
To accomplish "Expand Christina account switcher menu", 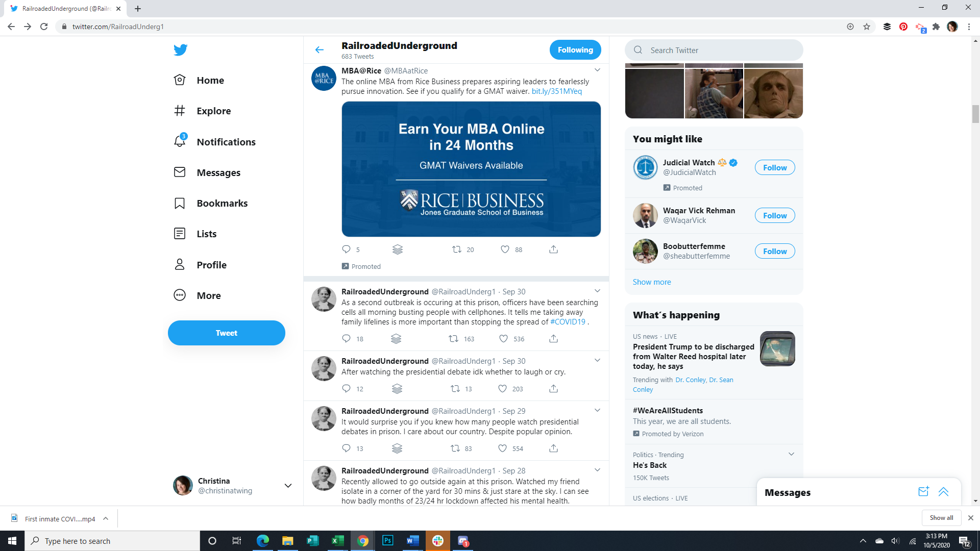I will click(x=288, y=486).
